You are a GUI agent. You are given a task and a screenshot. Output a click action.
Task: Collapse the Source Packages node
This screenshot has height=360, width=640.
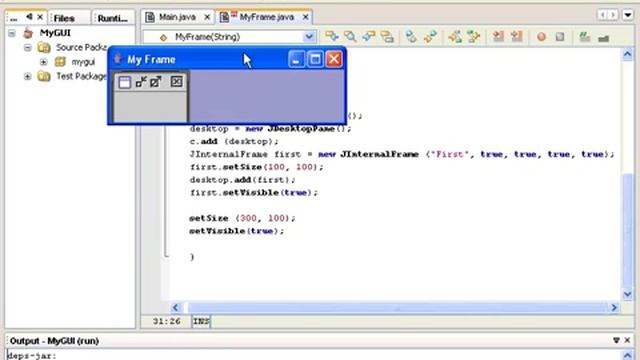tap(27, 48)
